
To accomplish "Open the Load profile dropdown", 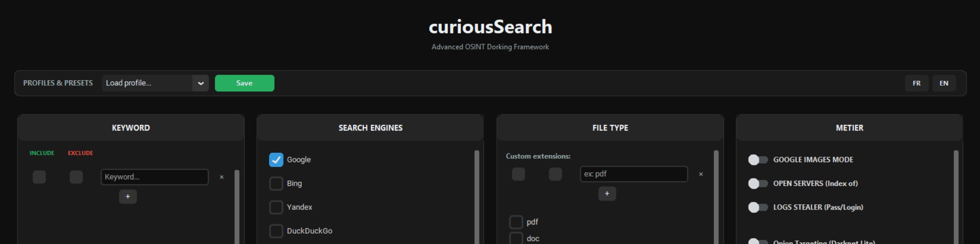I will (x=155, y=83).
